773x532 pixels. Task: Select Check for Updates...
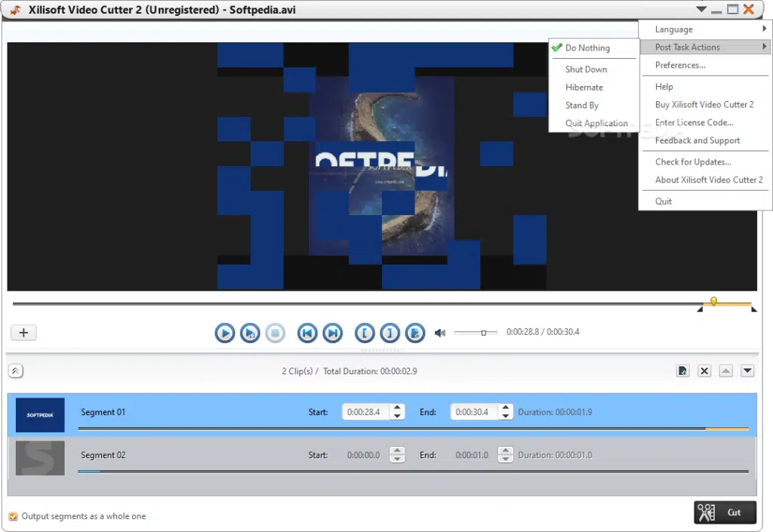pos(706,162)
